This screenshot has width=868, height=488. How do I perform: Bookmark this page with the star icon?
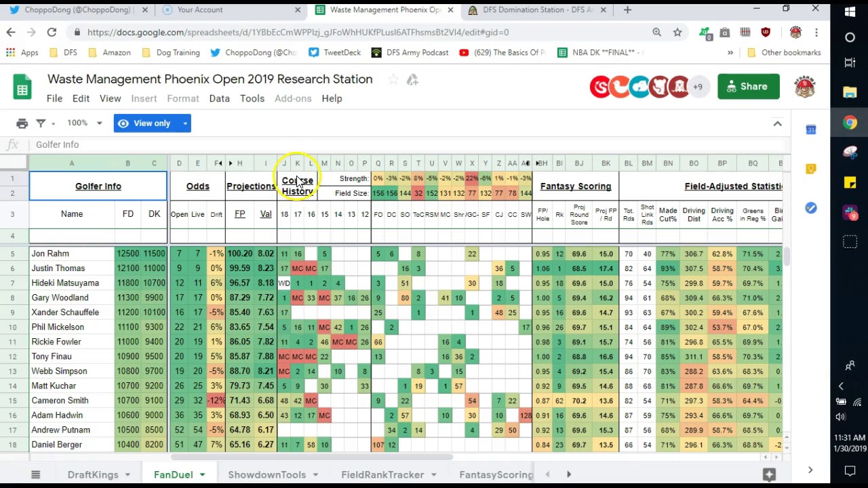point(677,32)
